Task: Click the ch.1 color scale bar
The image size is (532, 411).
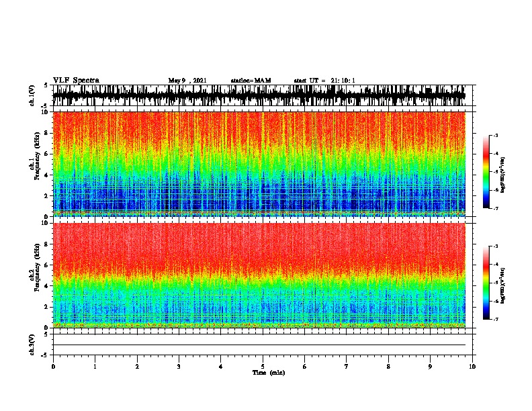Action: click(x=486, y=172)
